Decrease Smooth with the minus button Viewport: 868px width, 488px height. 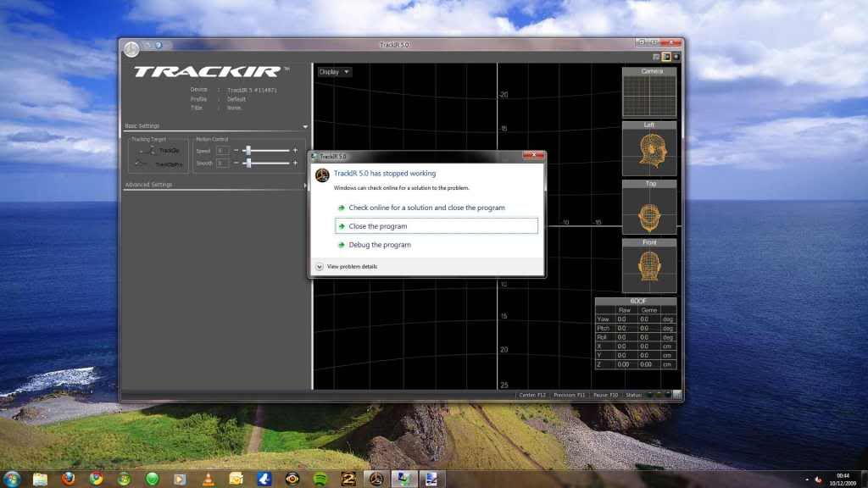point(236,164)
